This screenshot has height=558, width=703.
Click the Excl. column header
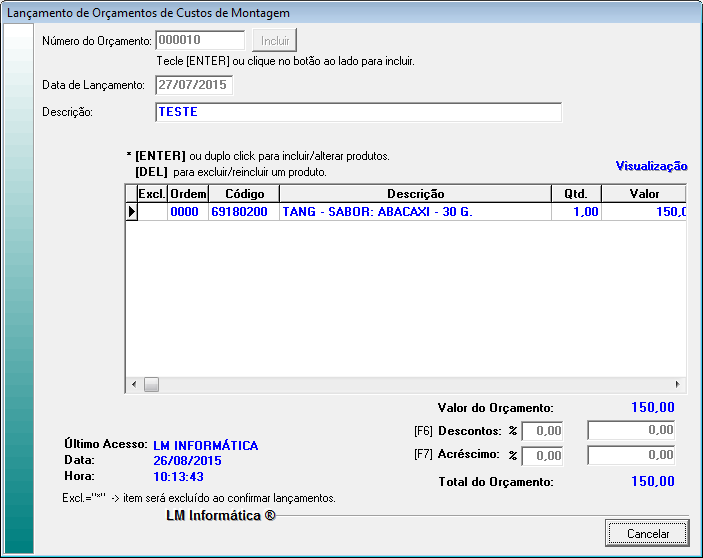[x=152, y=194]
